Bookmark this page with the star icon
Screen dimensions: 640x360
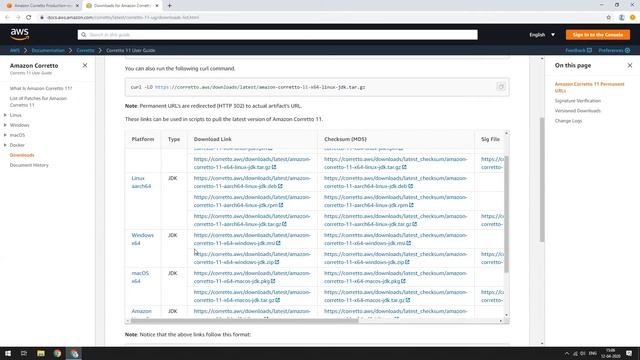point(609,17)
